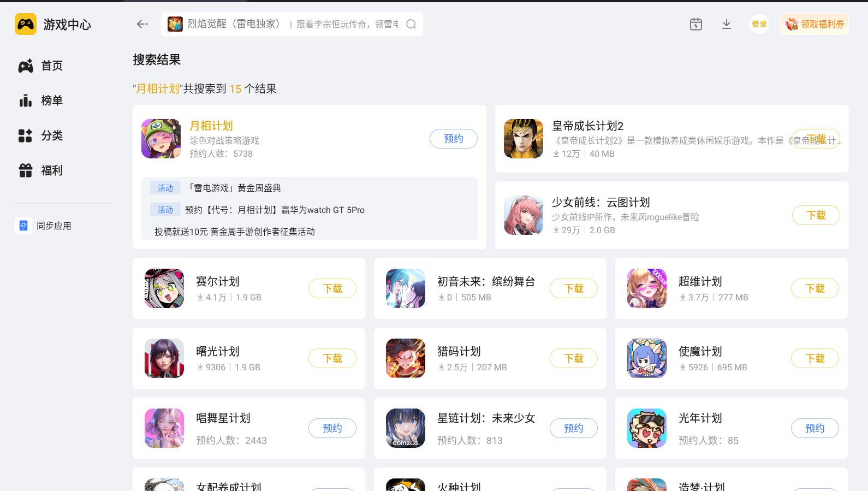Viewport: 868px width, 491px height.
Task: Open 同步应用 sync apps
Action: click(x=44, y=226)
